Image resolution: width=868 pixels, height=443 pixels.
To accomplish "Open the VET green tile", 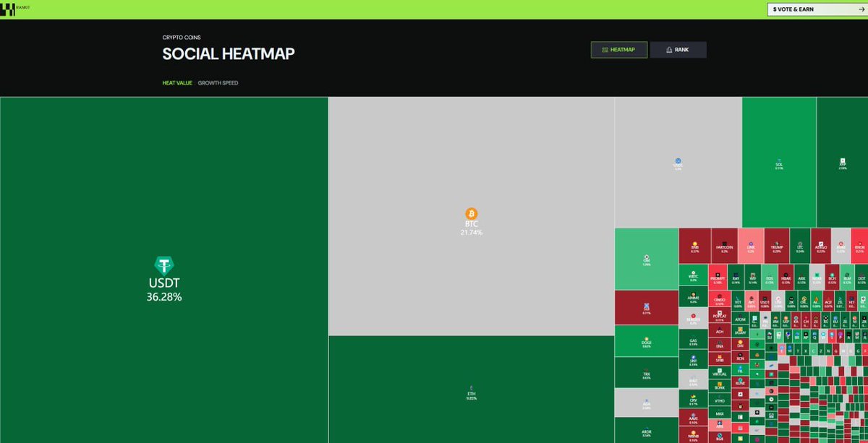I will pos(738,301).
